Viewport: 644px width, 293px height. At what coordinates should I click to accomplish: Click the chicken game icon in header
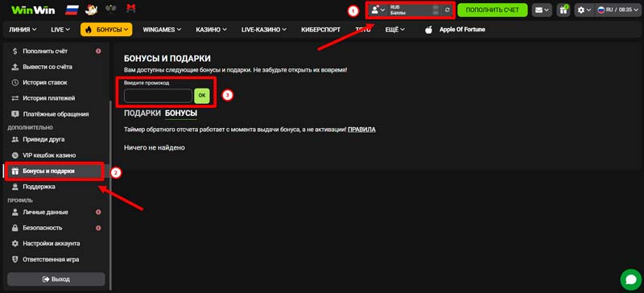[91, 10]
